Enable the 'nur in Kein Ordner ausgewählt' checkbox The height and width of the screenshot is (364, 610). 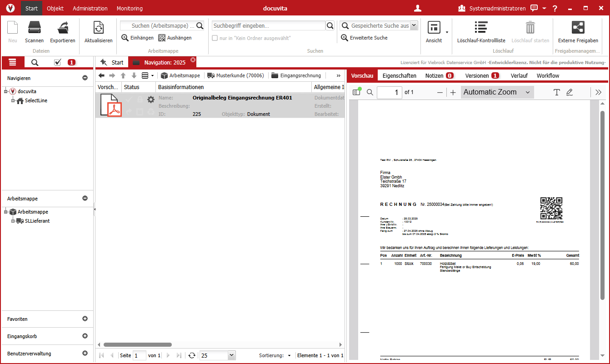[214, 38]
